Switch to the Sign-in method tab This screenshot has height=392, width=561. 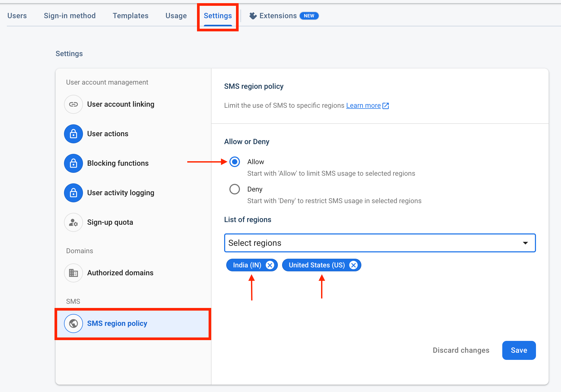pos(70,16)
